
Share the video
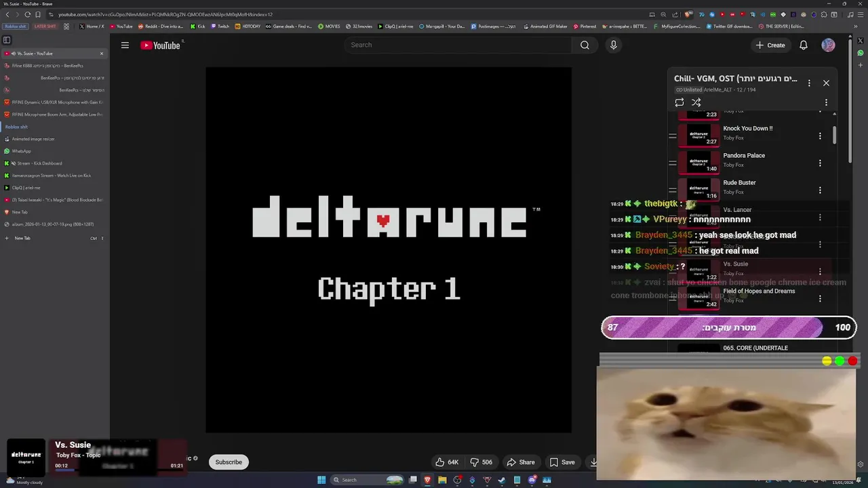[521, 462]
